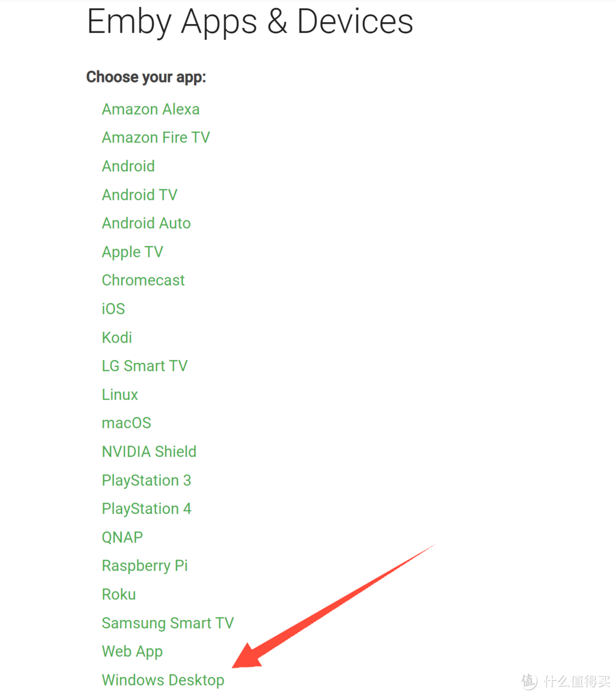Open the Linux app link
This screenshot has width=616, height=696.
point(120,394)
